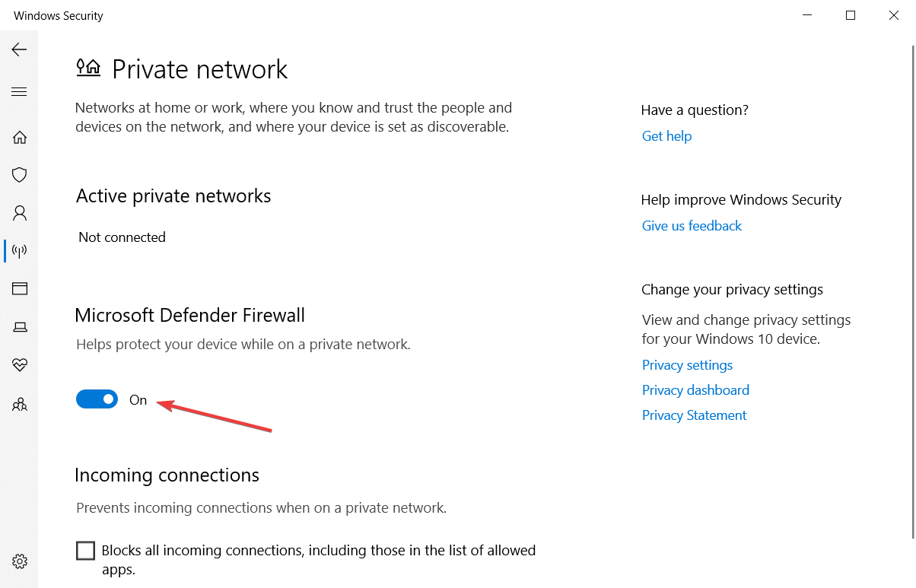Open the Home section in sidebar
Viewport: 916px width, 588px height.
coord(20,138)
